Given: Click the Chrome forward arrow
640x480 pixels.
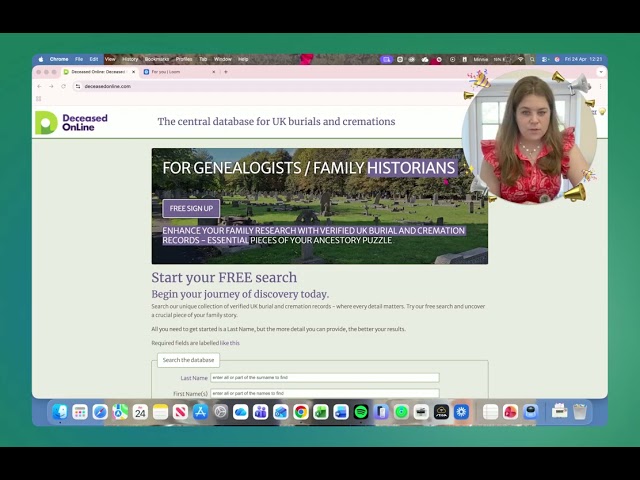Looking at the screenshot, I should click(51, 86).
